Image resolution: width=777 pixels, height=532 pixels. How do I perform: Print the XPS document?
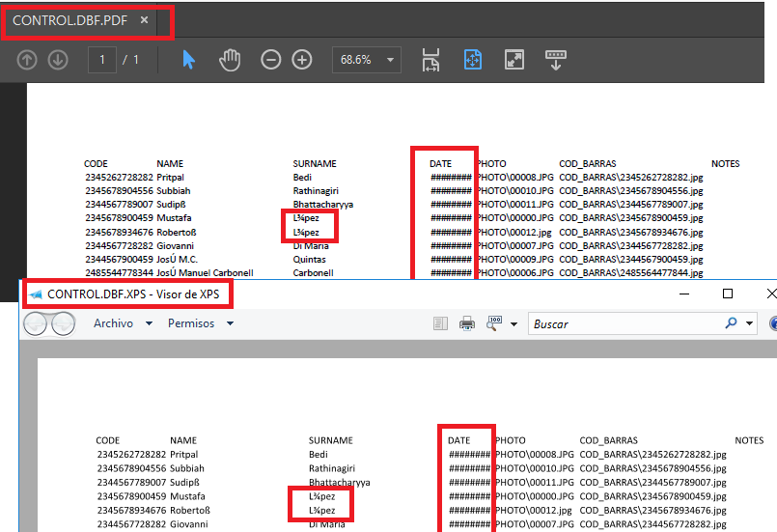(467, 323)
